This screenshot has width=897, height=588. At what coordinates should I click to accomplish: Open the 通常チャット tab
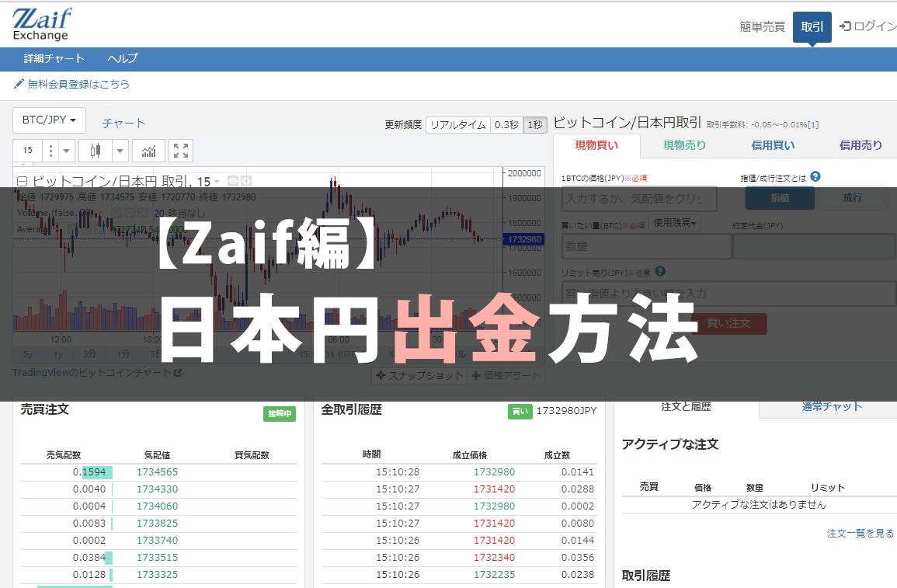coord(831,407)
